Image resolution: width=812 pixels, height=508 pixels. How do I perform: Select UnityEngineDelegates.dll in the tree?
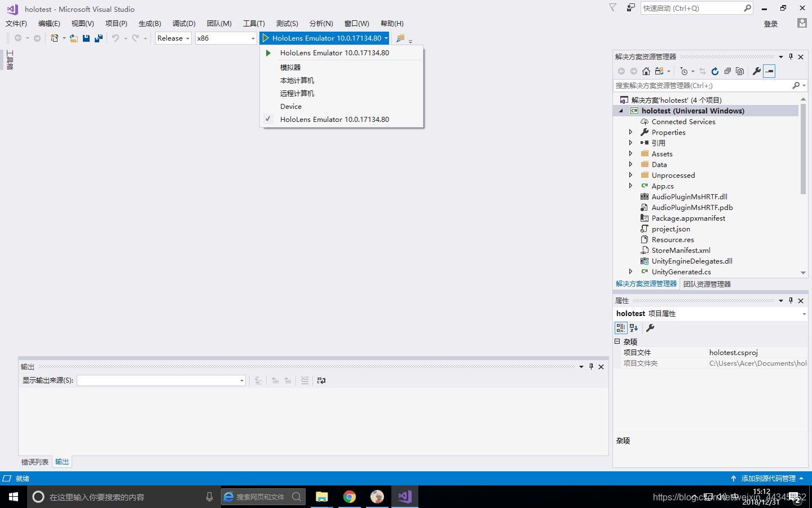point(692,261)
